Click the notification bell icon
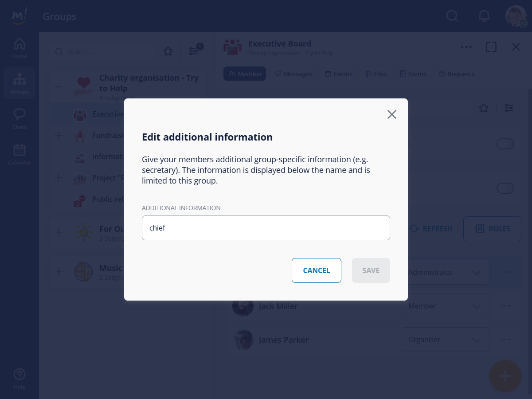This screenshot has height=399, width=532. 484,16
